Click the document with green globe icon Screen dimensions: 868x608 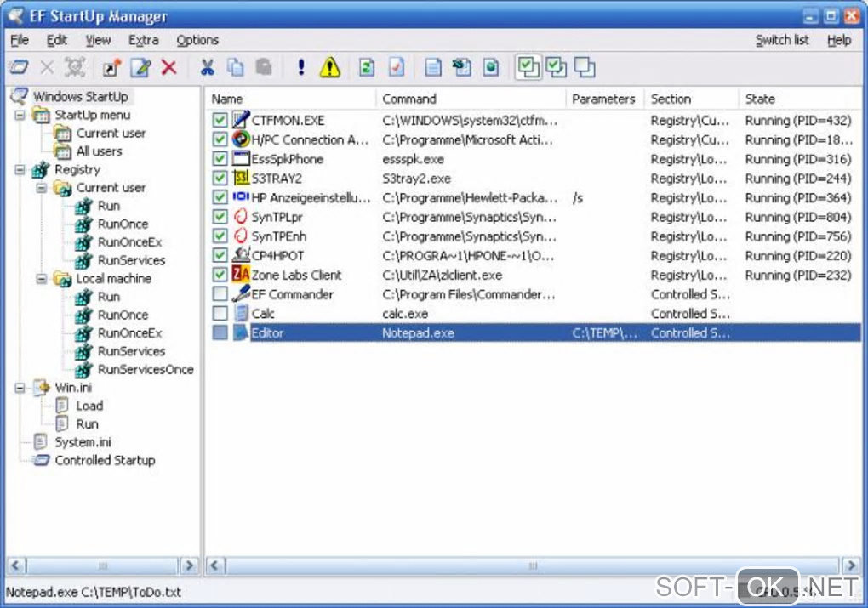coord(490,67)
